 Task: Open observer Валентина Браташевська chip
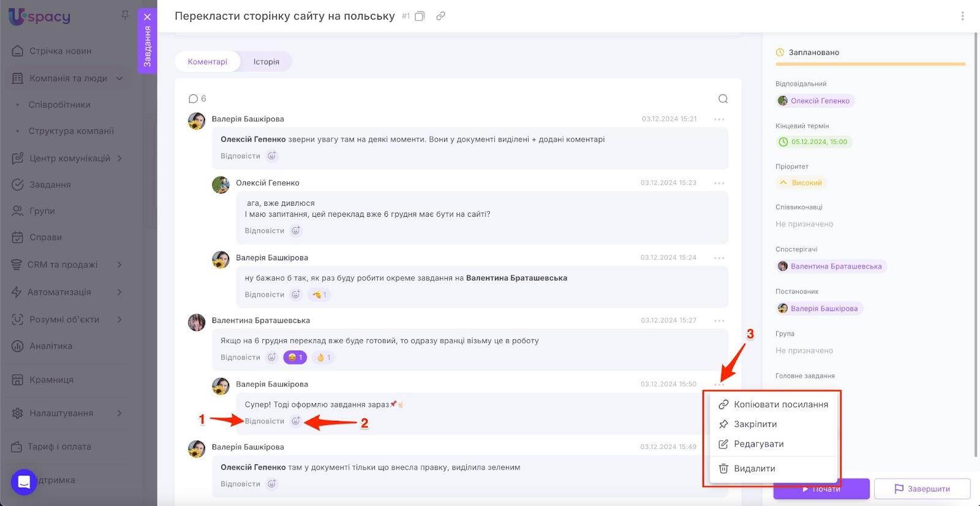coord(831,266)
